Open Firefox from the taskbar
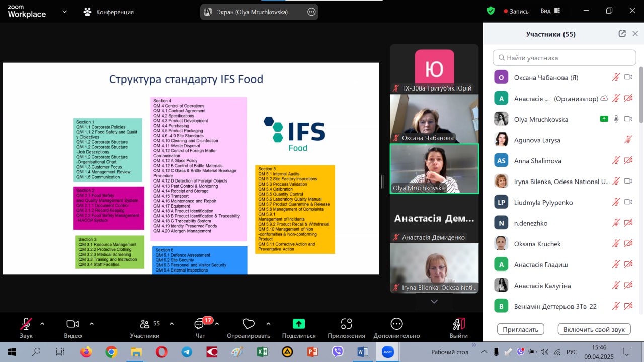This screenshot has width=644, height=362. pyautogui.click(x=86, y=352)
